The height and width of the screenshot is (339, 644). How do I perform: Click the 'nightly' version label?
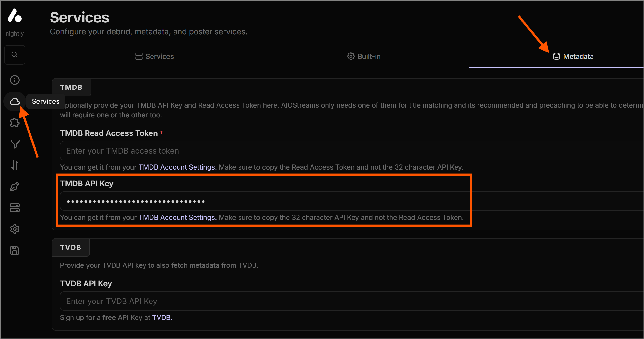click(14, 34)
